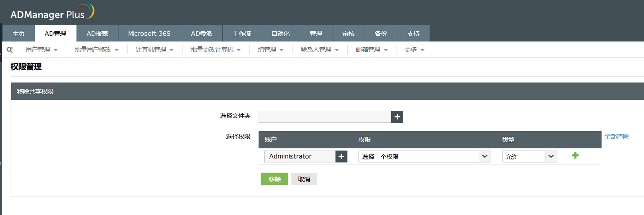Click plus button beside Administrator account

point(341,156)
